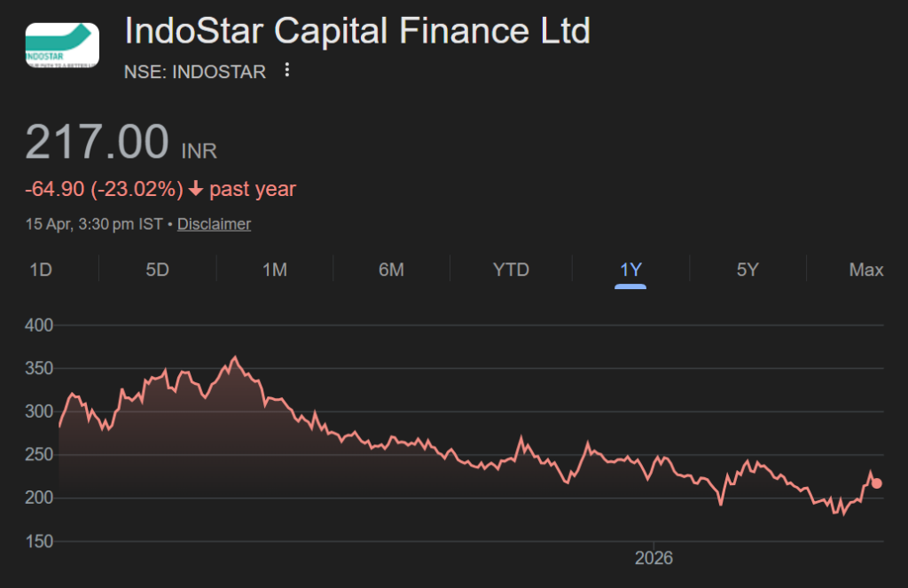View the 6M performance tab
The image size is (908, 588).
pos(392,270)
